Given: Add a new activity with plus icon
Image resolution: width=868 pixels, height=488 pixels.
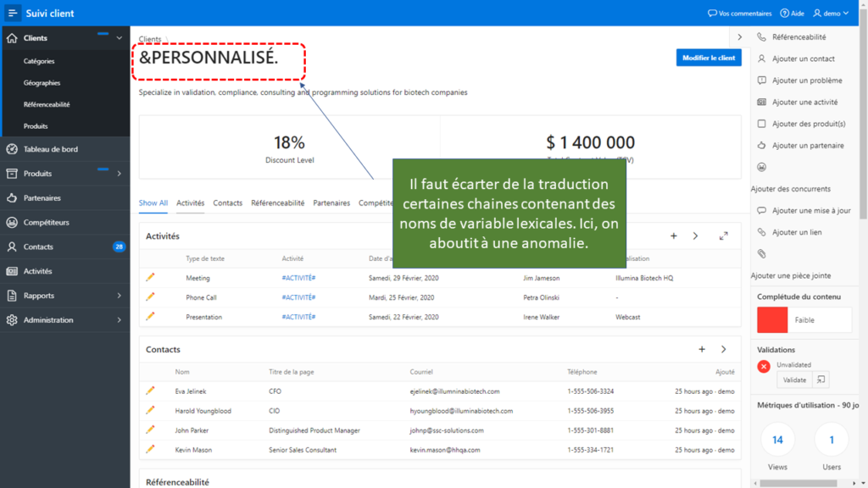Looking at the screenshot, I should click(x=674, y=236).
